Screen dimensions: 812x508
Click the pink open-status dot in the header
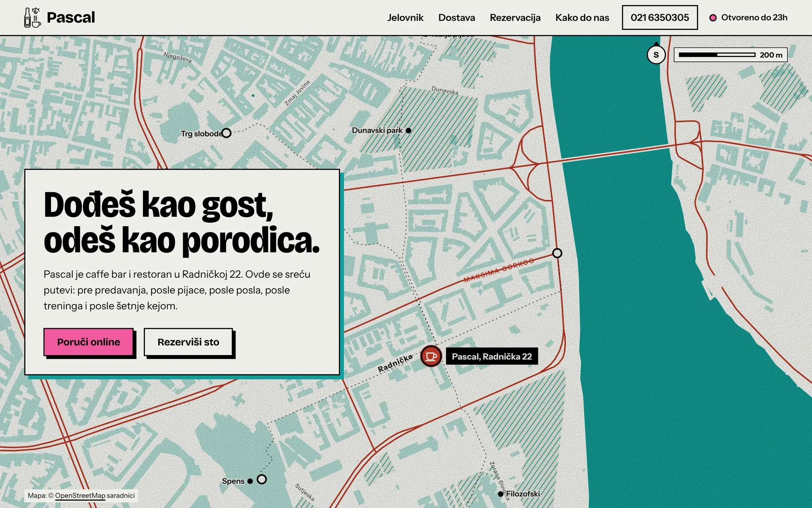point(713,18)
